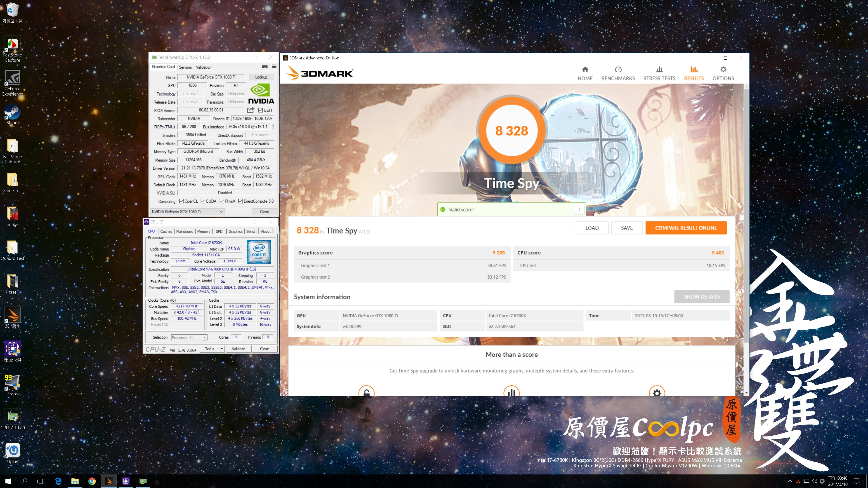Click GPU-Z screenshot camera icon
Viewport: 868px width, 488px height.
(264, 67)
